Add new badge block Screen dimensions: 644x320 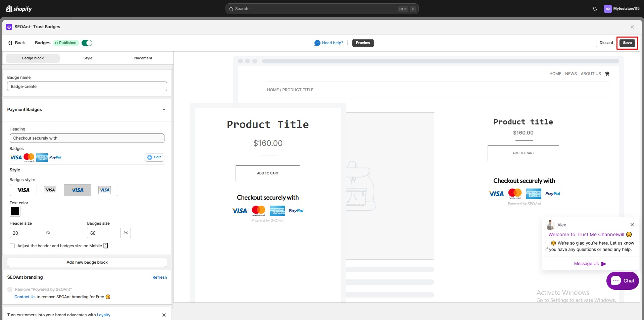(87, 262)
